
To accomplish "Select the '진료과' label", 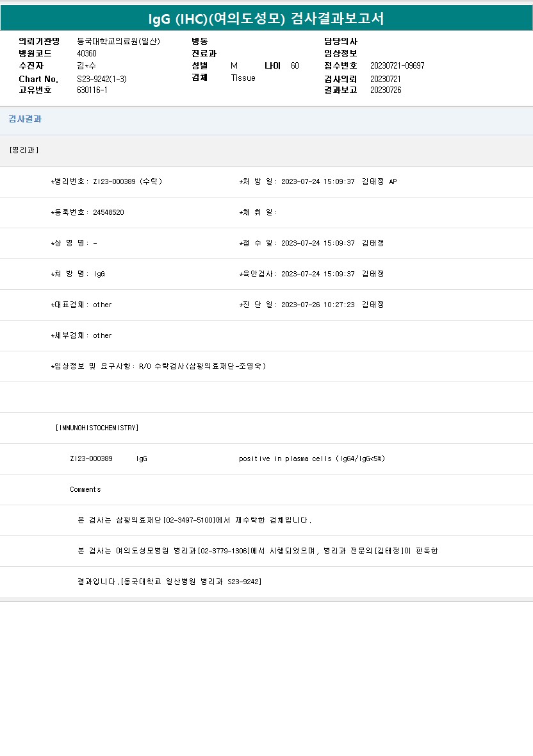I will tap(204, 53).
